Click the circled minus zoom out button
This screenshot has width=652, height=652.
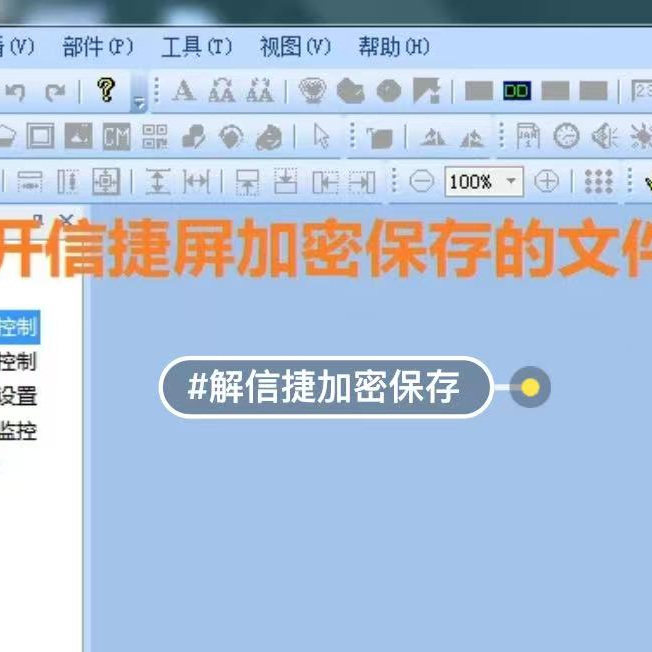tap(422, 181)
